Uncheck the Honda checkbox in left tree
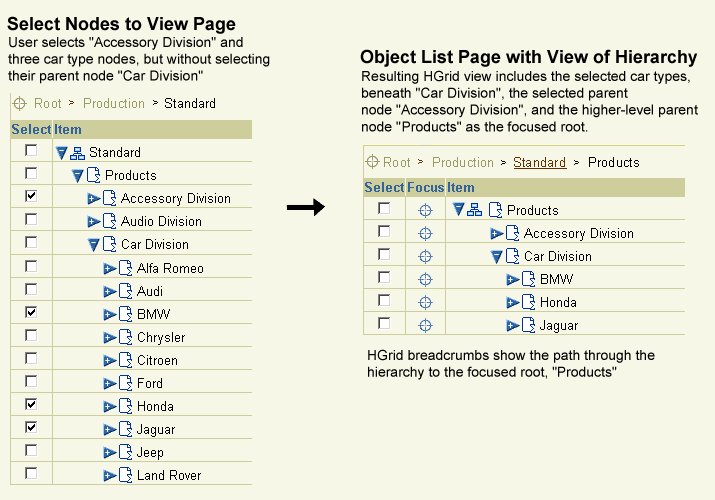715x500 pixels. tap(31, 404)
